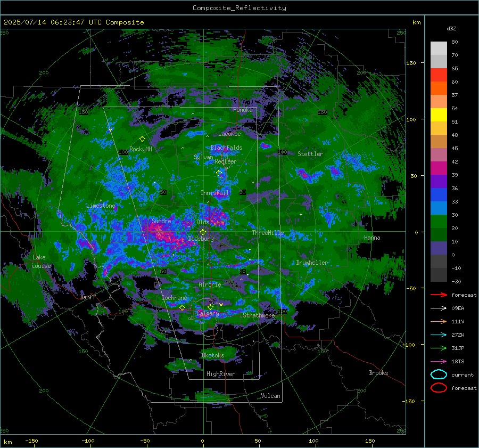Select the orange 111V arrow legend icon

coord(439,321)
